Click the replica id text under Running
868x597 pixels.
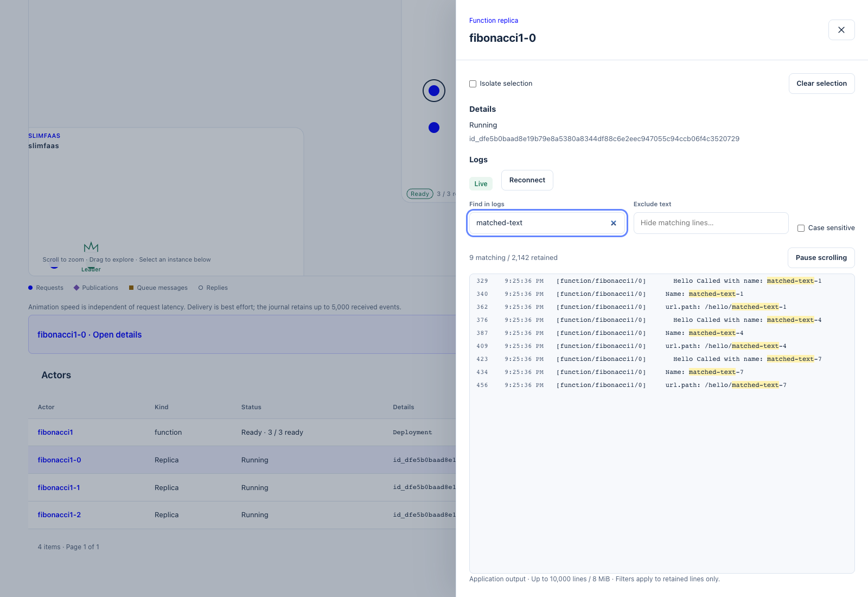point(604,139)
